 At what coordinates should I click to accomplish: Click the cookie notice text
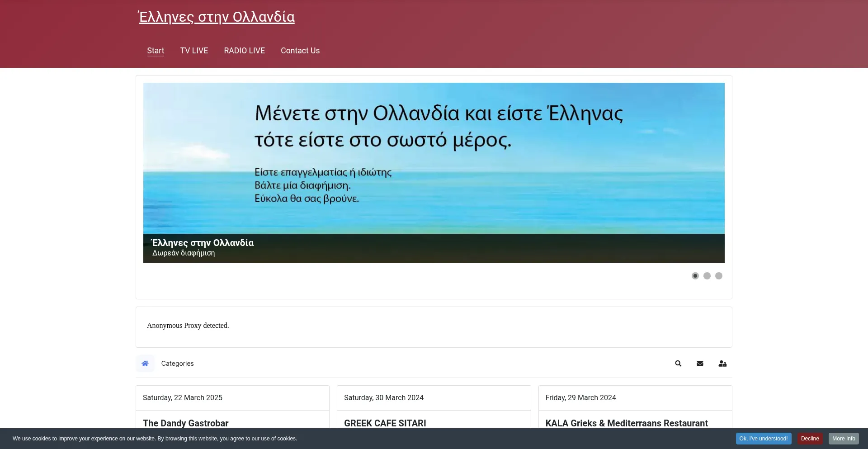tap(155, 439)
